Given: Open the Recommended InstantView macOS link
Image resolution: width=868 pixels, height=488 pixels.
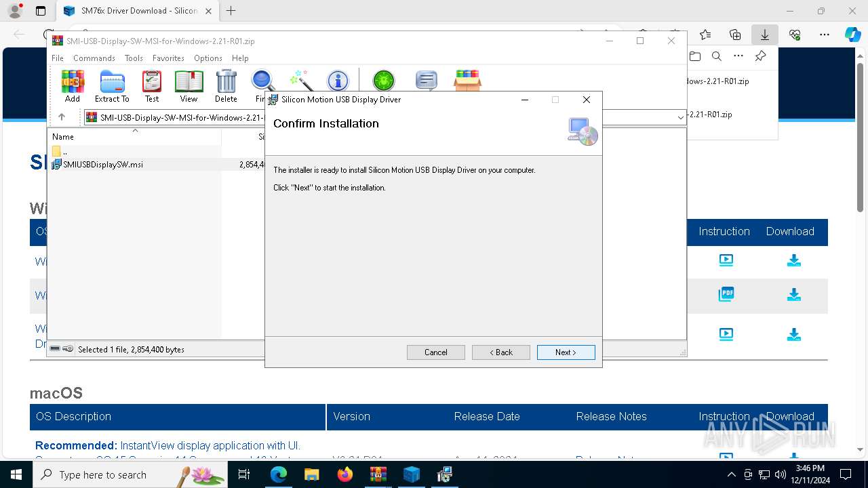Looking at the screenshot, I should [167, 445].
